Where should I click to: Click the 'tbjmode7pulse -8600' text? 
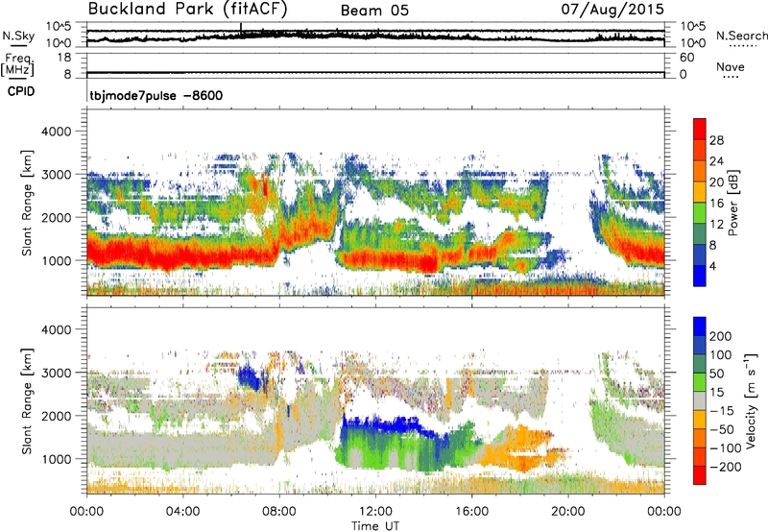click(156, 95)
